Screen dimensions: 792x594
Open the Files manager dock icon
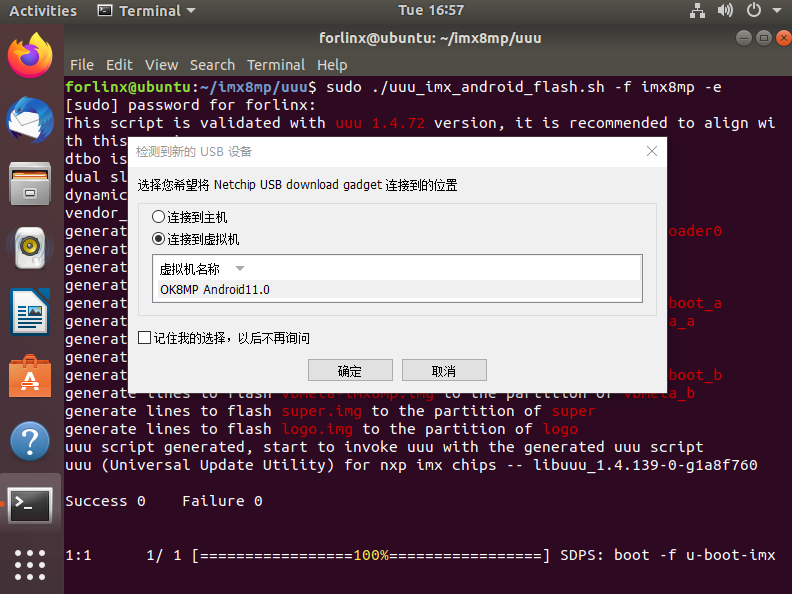pos(30,185)
